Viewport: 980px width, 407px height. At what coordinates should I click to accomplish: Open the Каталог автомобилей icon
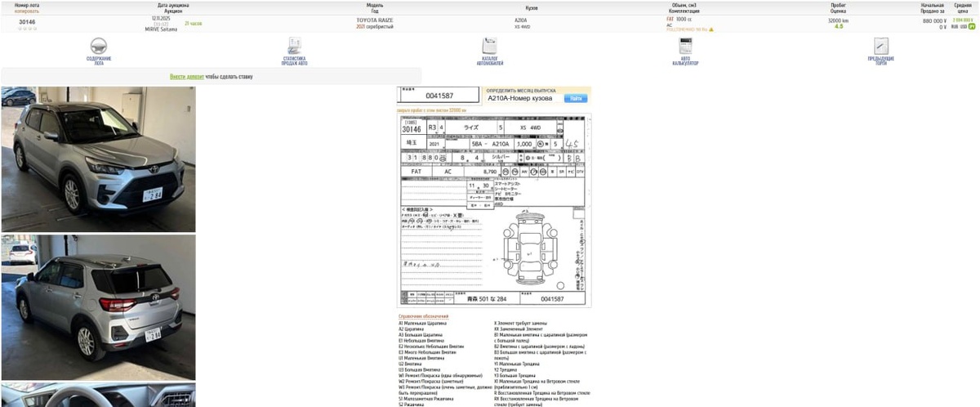(x=490, y=46)
